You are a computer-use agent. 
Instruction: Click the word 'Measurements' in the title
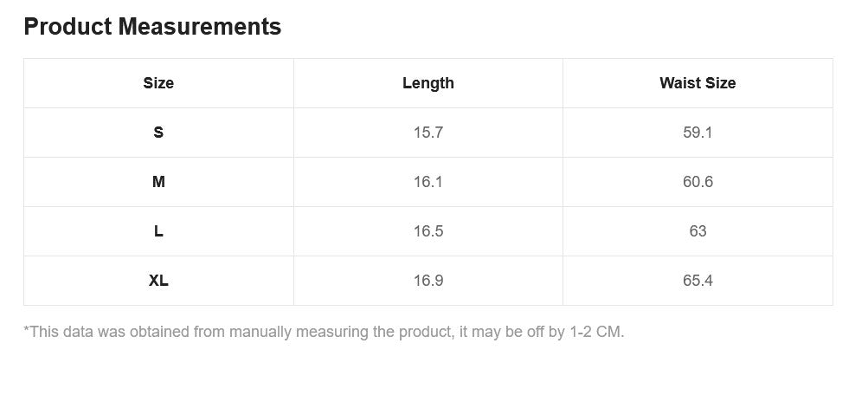tap(199, 27)
